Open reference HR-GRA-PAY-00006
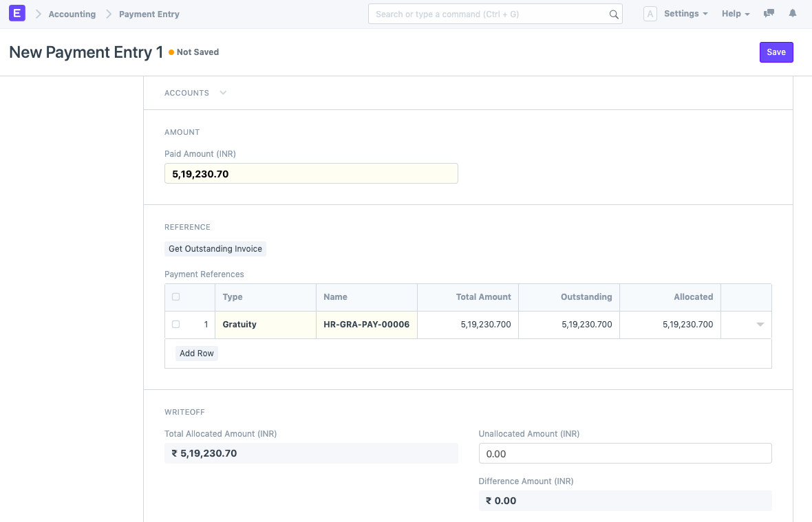 click(366, 324)
